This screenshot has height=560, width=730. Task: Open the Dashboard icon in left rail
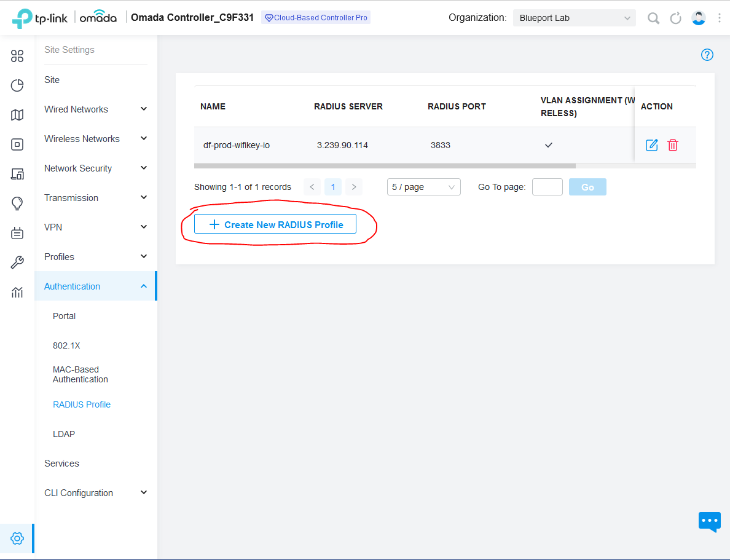[17, 57]
